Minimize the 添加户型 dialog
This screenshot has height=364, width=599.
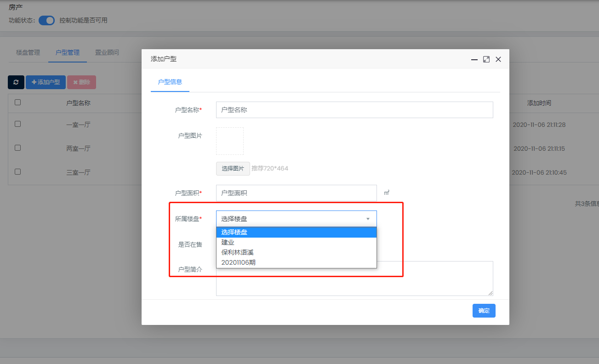click(x=474, y=59)
